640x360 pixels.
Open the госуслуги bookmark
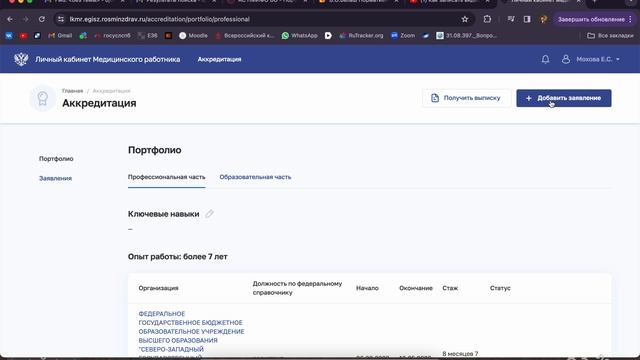[x=112, y=36]
